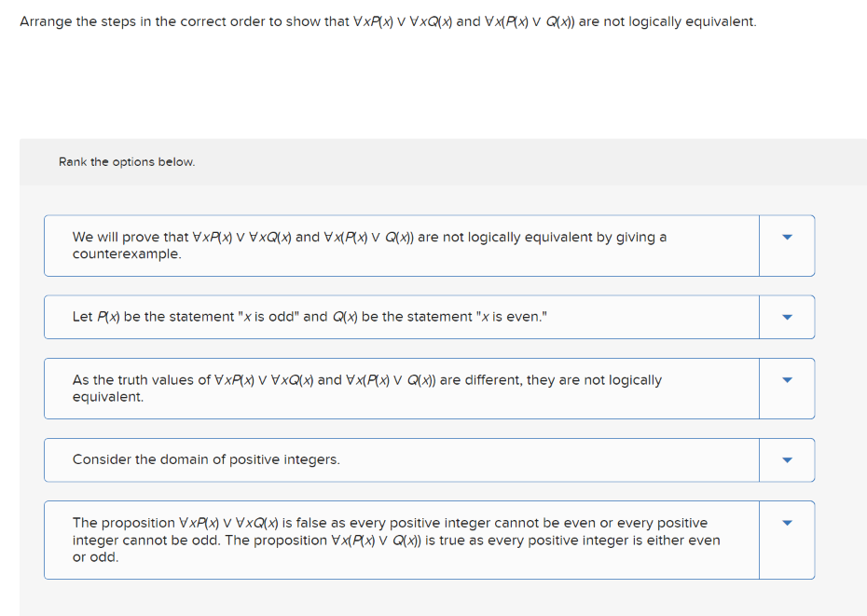
Task: Click the dropdown arrow icon beside the first option
Action: point(787,236)
